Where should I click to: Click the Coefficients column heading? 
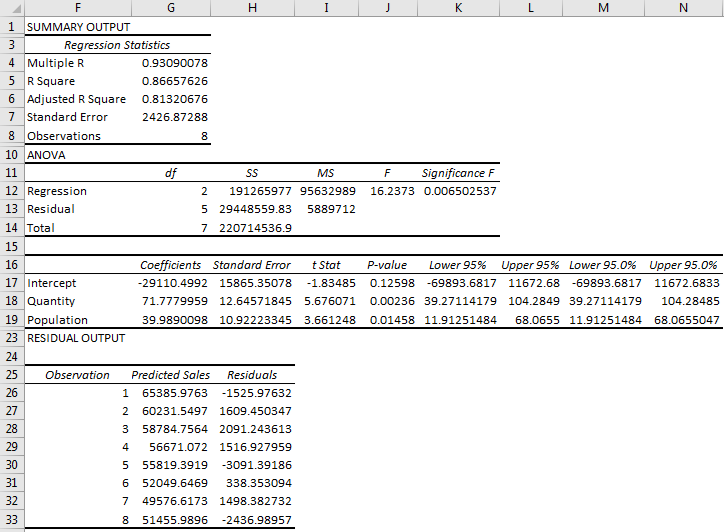[170, 265]
